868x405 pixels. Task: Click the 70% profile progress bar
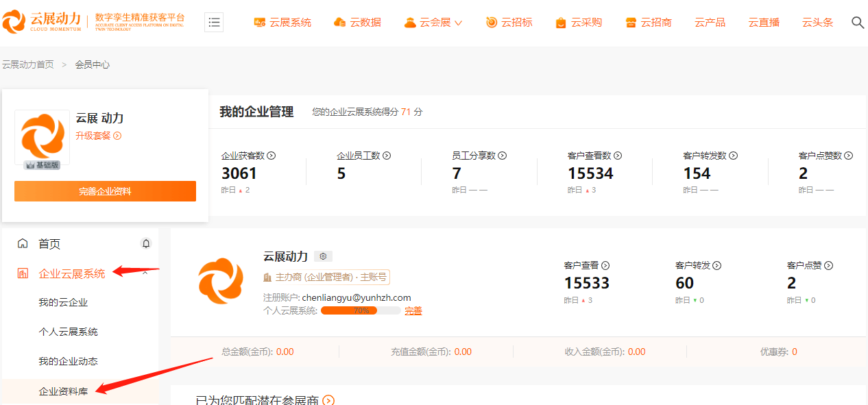click(x=361, y=310)
